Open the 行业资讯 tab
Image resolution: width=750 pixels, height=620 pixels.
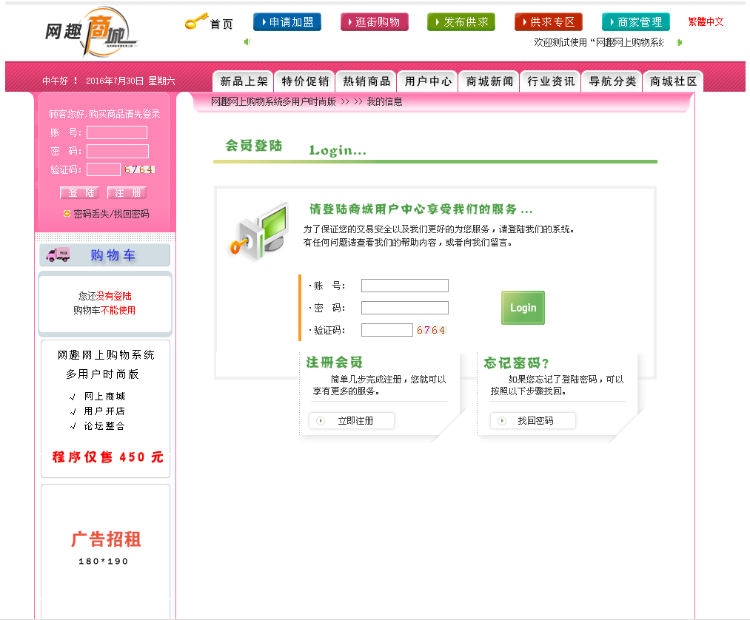551,81
